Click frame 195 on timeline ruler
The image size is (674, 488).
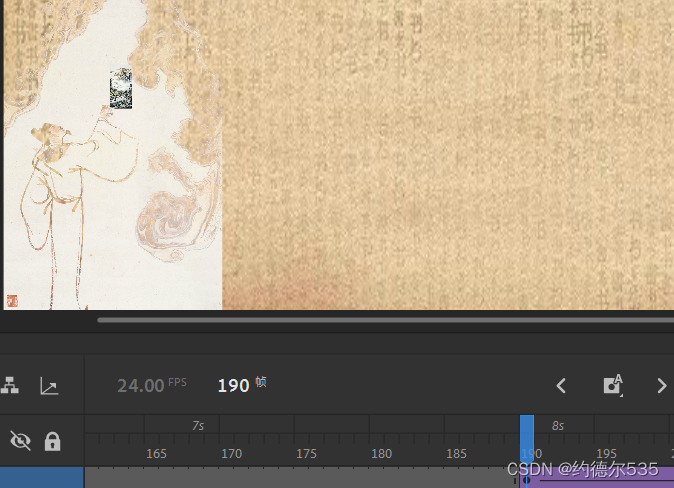pos(607,454)
